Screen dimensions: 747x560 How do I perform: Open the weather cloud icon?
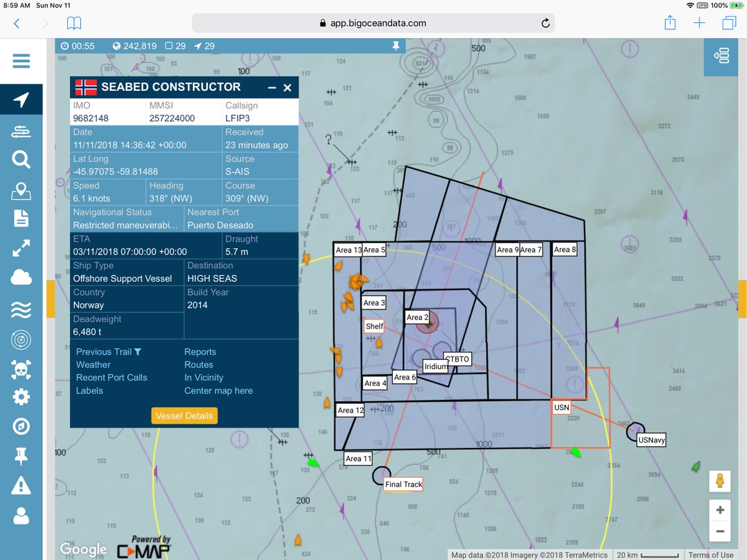coord(21,278)
